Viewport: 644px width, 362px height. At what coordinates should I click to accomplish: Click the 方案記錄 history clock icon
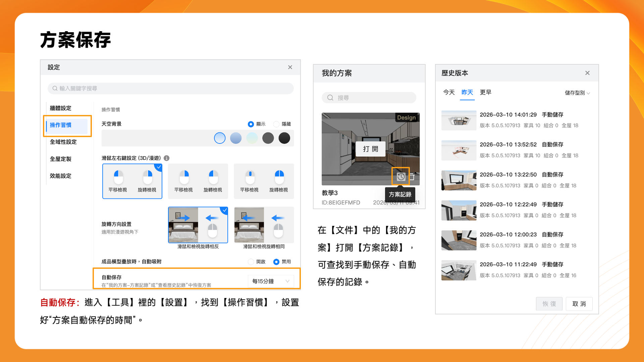(x=401, y=177)
